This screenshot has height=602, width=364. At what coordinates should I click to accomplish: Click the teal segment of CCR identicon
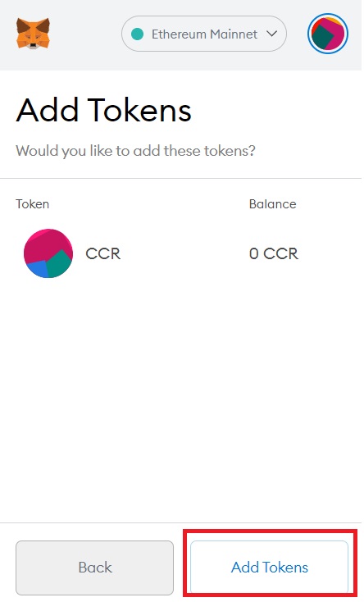[59, 264]
